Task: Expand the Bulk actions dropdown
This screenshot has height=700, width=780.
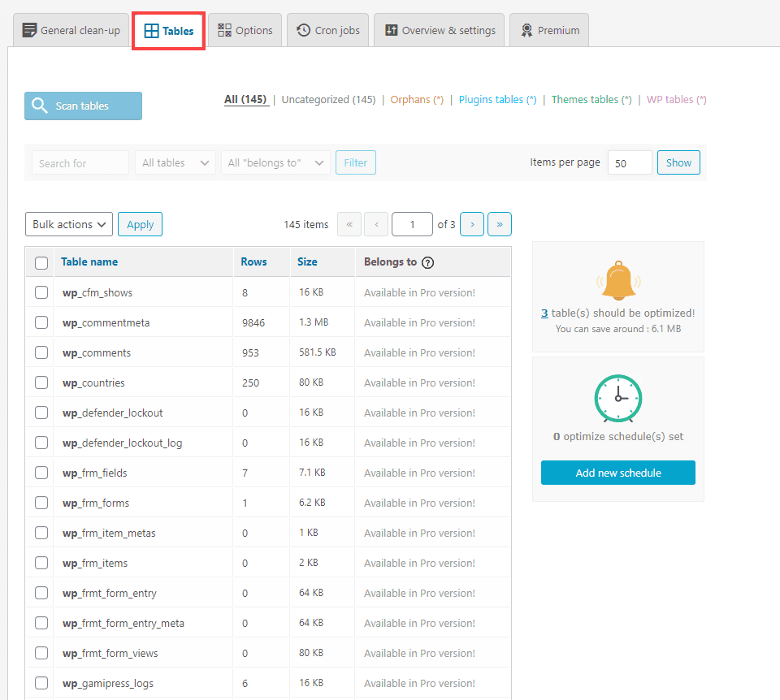Action: point(69,224)
